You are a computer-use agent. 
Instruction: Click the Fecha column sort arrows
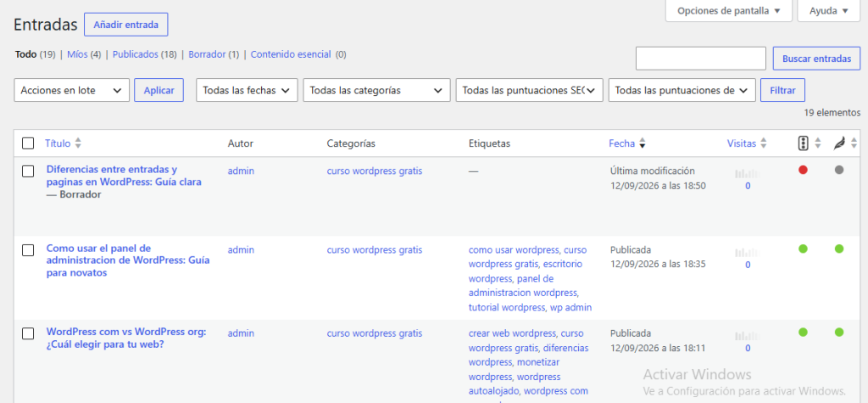pyautogui.click(x=643, y=143)
